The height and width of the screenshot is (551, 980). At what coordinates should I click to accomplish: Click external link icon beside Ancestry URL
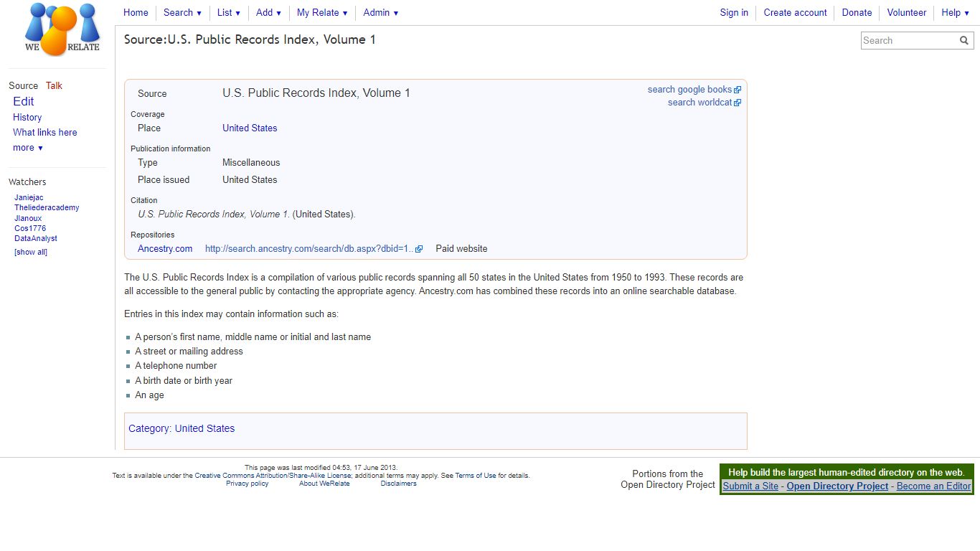[419, 249]
